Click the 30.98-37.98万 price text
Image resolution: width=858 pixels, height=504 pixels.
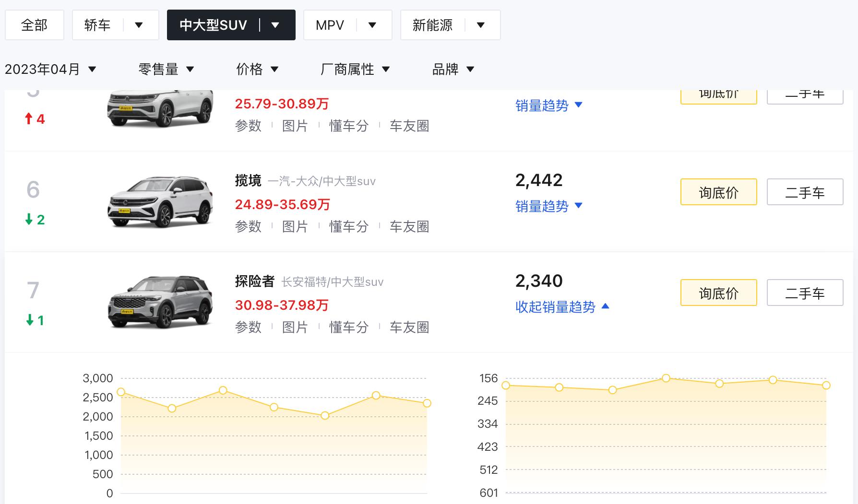pos(282,305)
